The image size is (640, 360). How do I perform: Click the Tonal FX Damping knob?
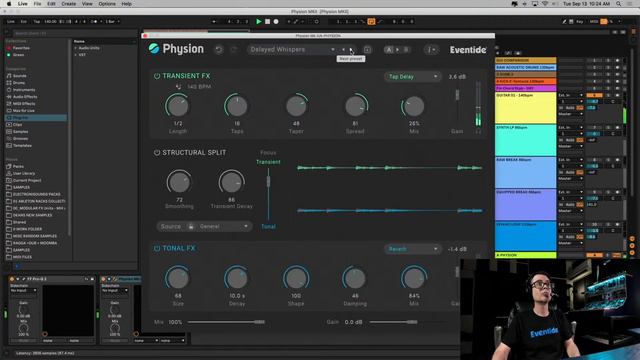pyautogui.click(x=354, y=278)
